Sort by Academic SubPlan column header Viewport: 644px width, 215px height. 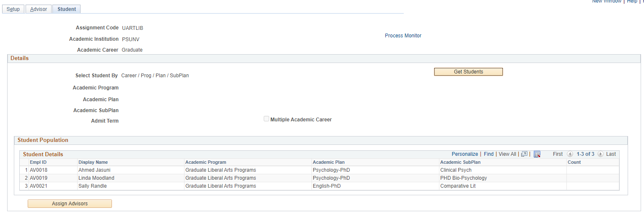click(x=460, y=162)
